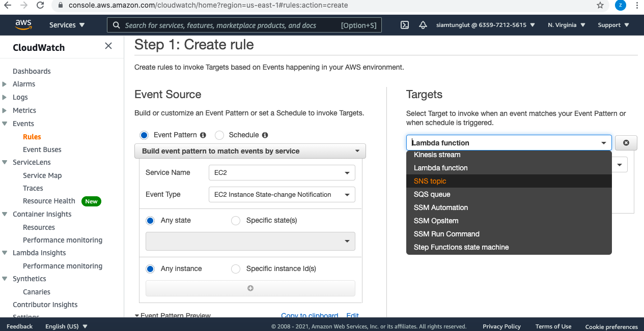Click the lock icon in address bar
The image size is (644, 331).
pos(60,5)
